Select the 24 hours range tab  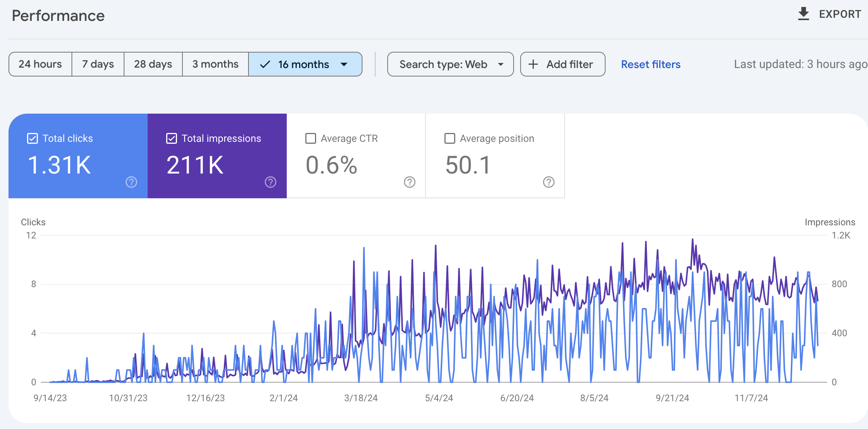(x=40, y=64)
